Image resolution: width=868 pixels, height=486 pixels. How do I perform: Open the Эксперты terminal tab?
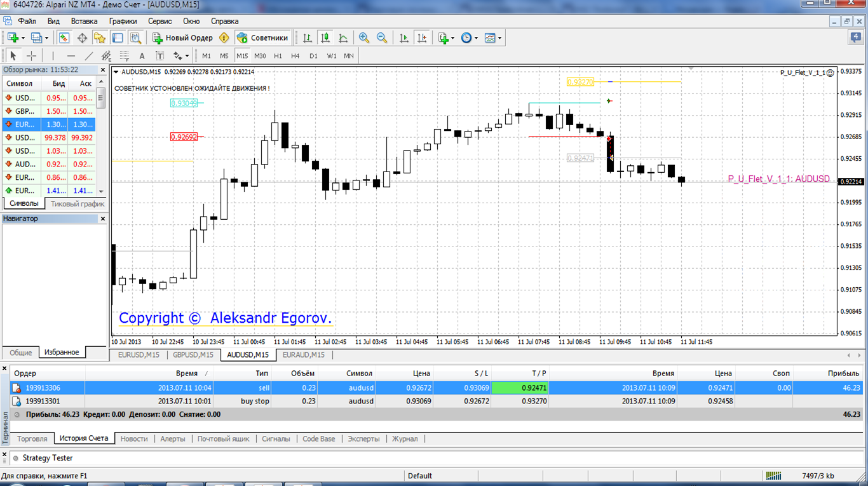coord(363,438)
